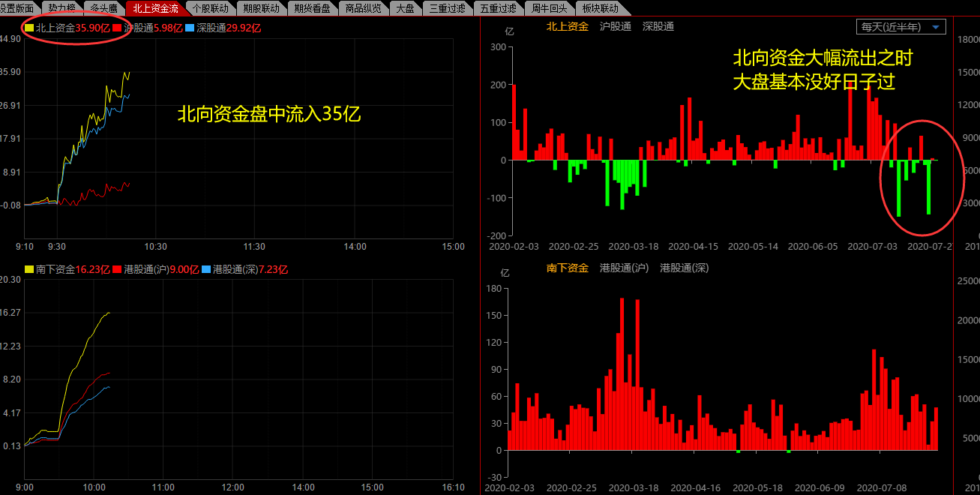Image resolution: width=980 pixels, height=495 pixels.
Task: Go to the 期货看盘 tab
Action: [312, 8]
